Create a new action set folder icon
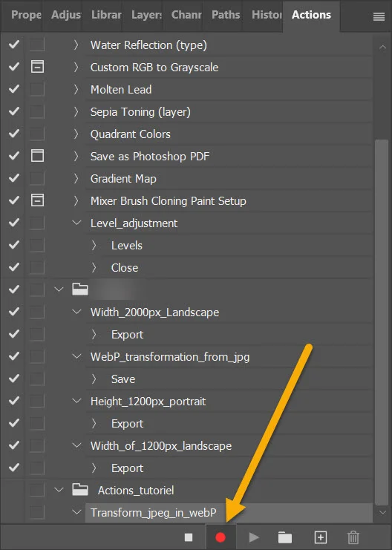The image size is (392, 550). pyautogui.click(x=285, y=537)
